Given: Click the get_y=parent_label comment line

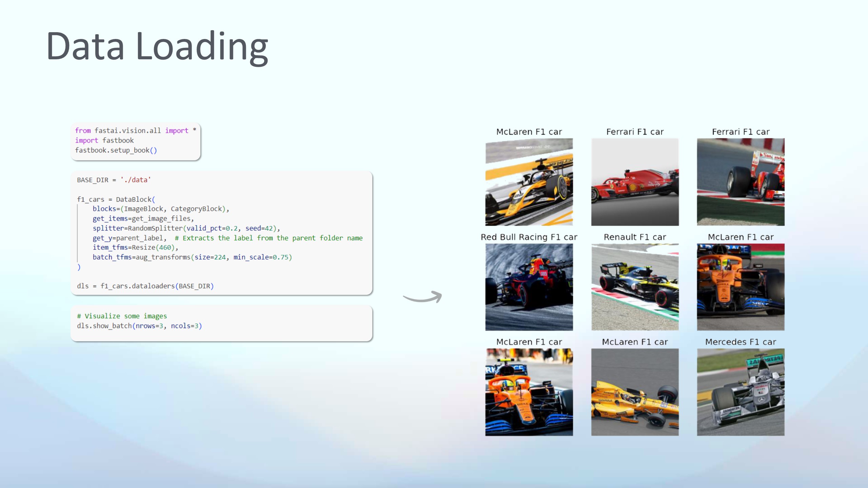Looking at the screenshot, I should point(227,238).
